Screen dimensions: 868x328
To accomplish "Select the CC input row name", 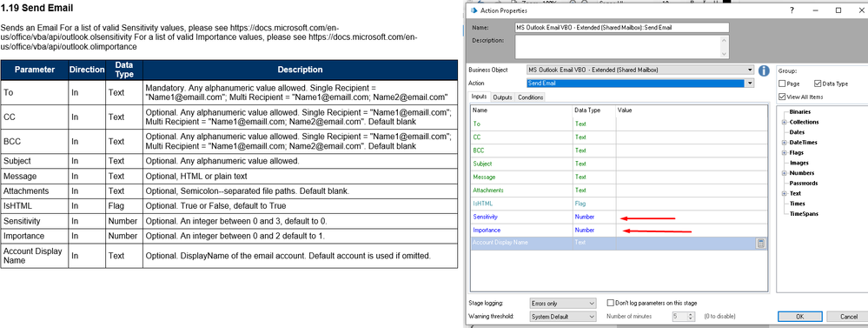I will coord(477,137).
